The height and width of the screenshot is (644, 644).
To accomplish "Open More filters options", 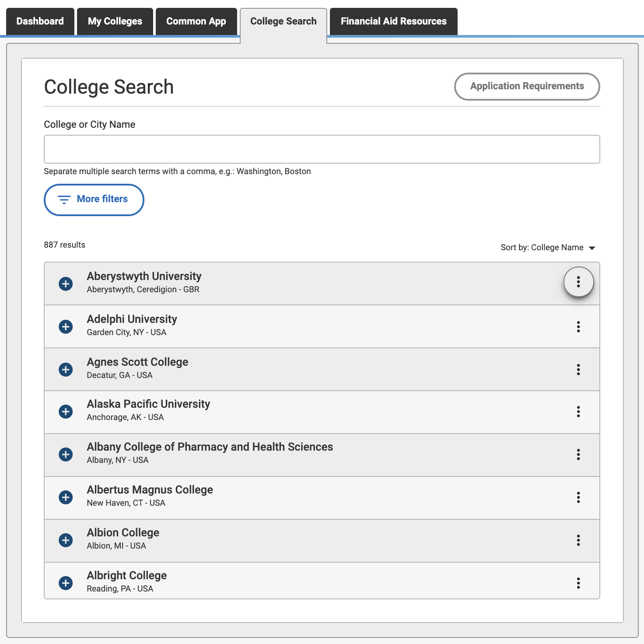I will pyautogui.click(x=94, y=199).
